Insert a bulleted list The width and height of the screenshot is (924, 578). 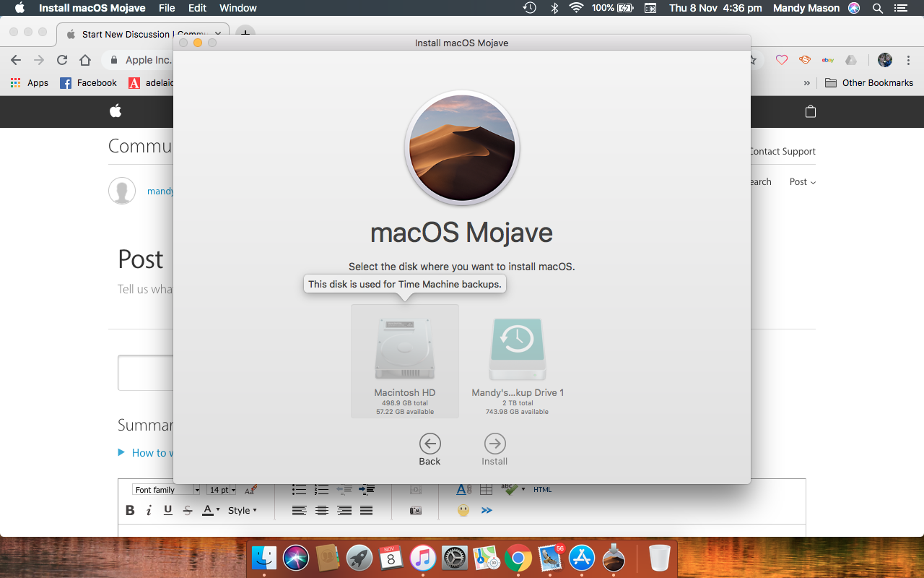click(x=299, y=490)
